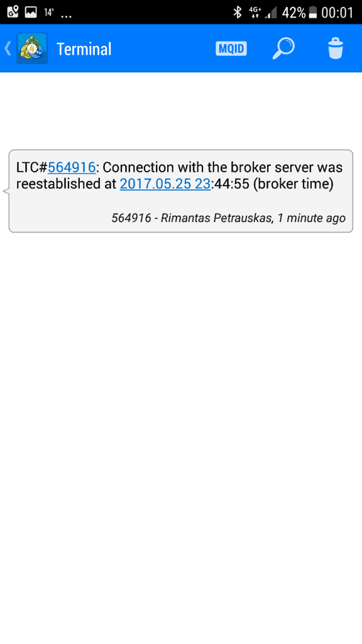Open the MQID info button
The height and width of the screenshot is (644, 362).
231,49
